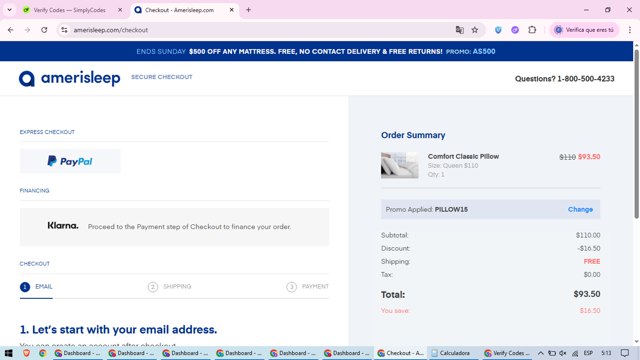Open the translate page icon
This screenshot has height=360, width=640.
point(460,30)
